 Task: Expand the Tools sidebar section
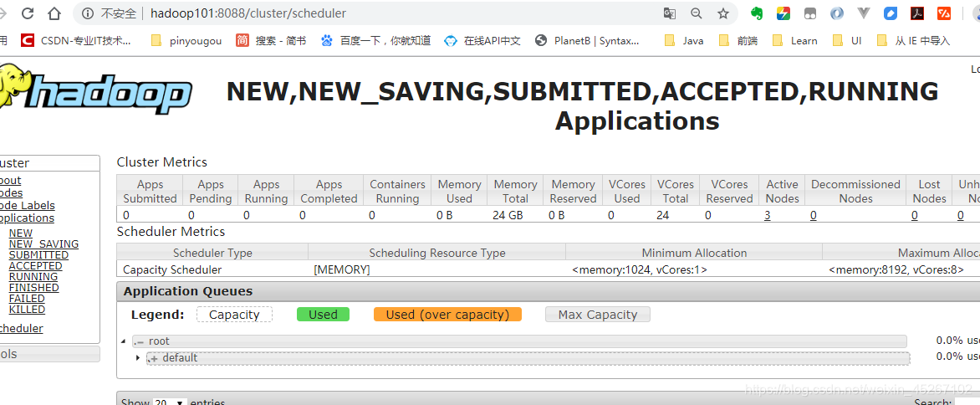[49, 354]
